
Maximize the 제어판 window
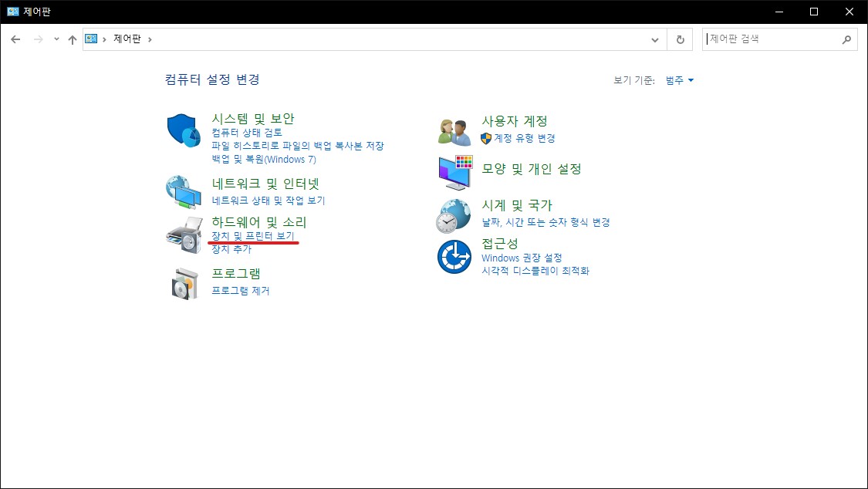(x=814, y=12)
